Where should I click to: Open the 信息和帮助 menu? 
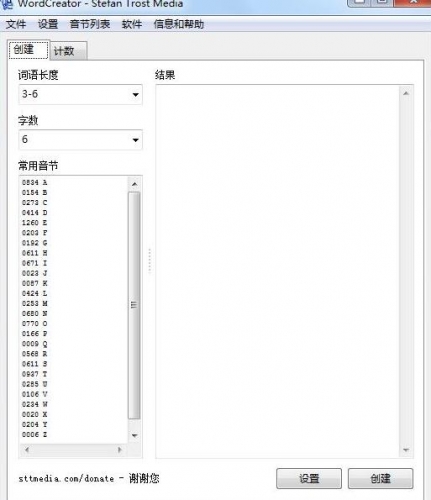179,24
